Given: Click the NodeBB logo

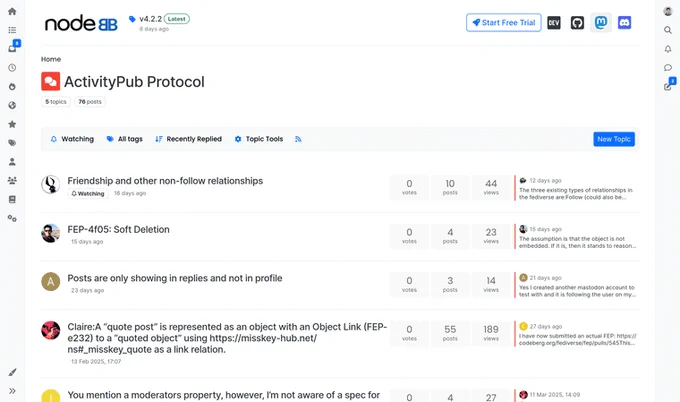Looking at the screenshot, I should click(x=81, y=23).
